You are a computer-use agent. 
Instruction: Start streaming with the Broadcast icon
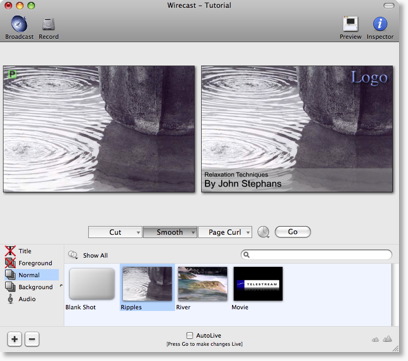pos(19,24)
